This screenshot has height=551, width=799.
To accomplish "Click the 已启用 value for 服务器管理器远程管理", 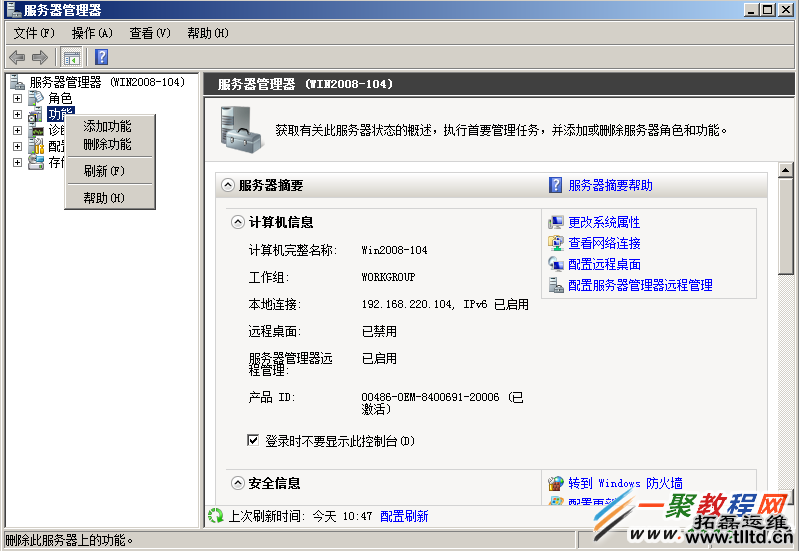I will click(x=379, y=358).
